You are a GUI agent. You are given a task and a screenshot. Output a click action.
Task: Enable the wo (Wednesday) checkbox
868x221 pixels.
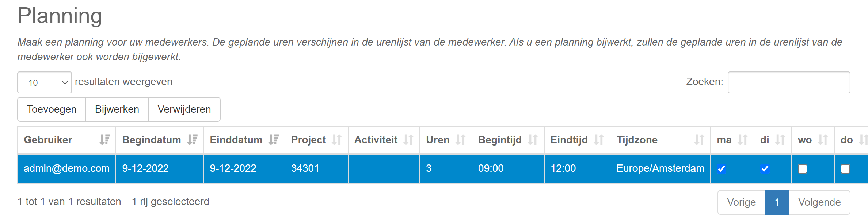(x=803, y=169)
